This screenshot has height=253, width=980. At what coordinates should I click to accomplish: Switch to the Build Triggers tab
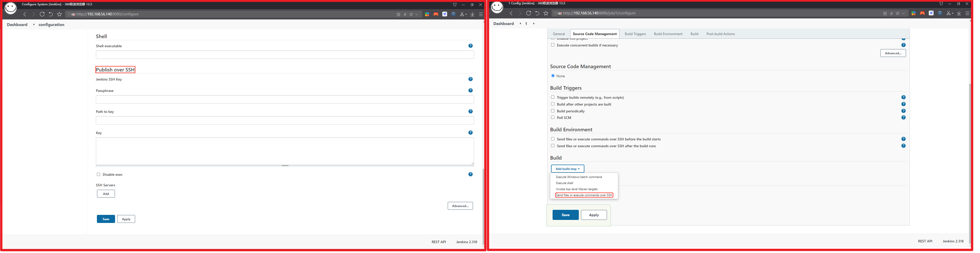pos(635,34)
